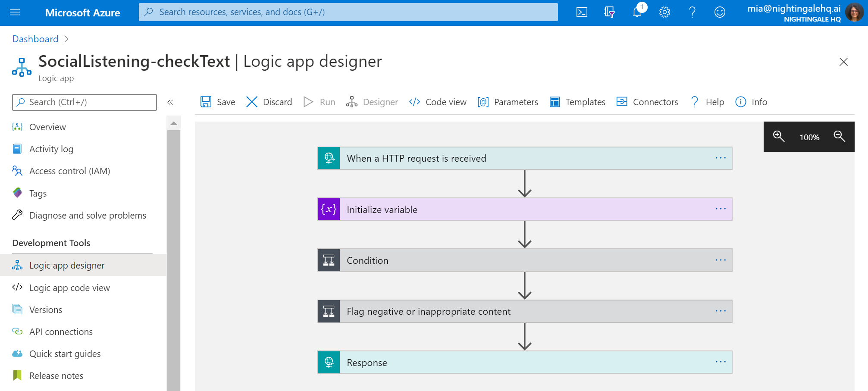The height and width of the screenshot is (391, 868).
Task: Click the Parameters icon in toolbar
Action: pyautogui.click(x=483, y=102)
